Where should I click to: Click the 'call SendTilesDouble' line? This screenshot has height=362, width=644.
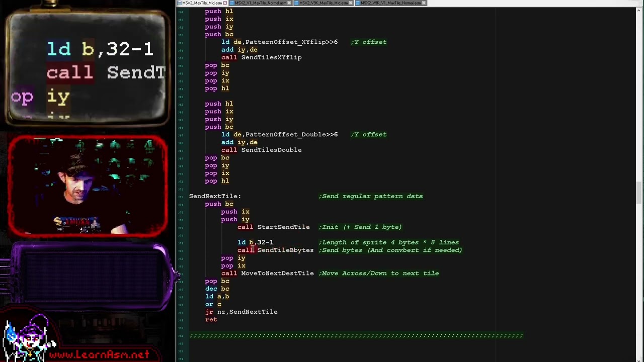click(261, 150)
